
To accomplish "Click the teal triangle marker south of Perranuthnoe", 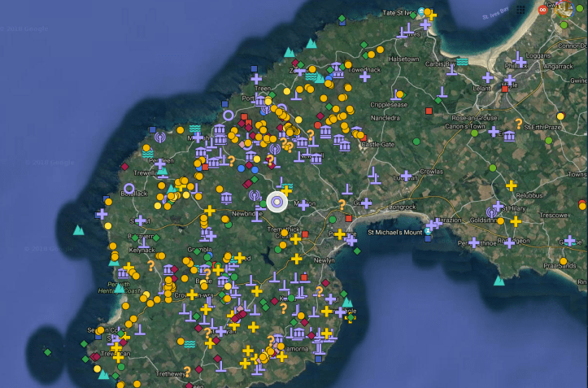I will point(499,281).
